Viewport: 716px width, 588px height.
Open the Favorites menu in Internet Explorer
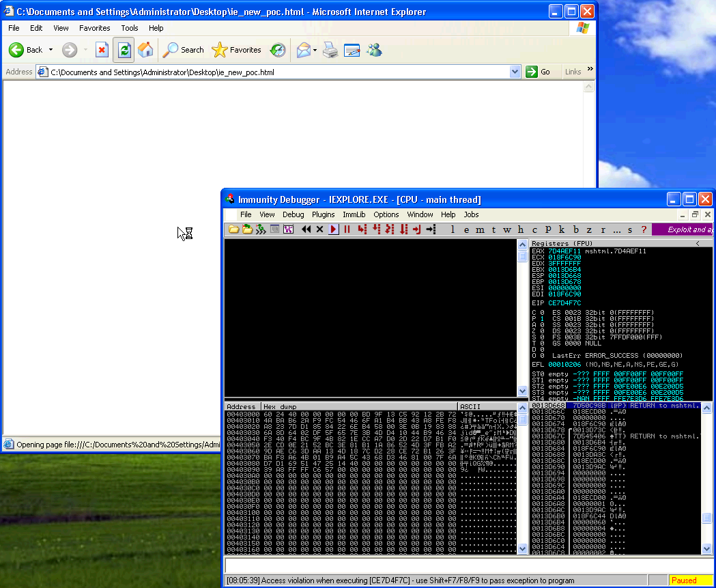(x=94, y=28)
